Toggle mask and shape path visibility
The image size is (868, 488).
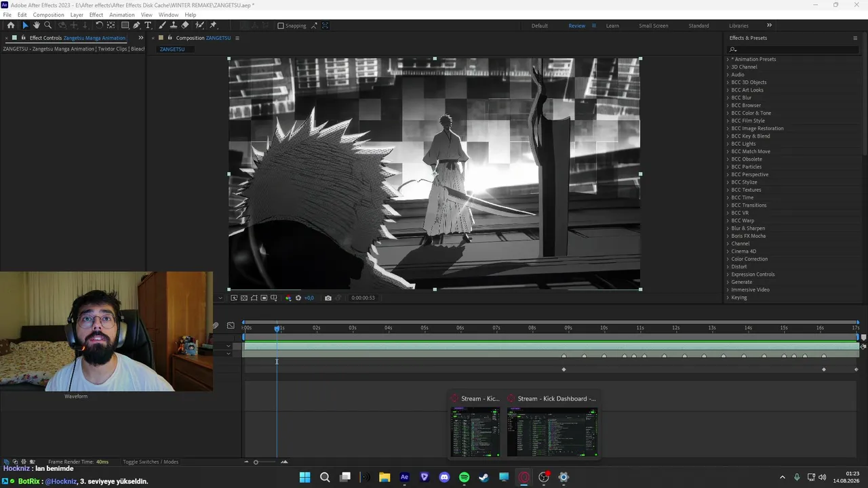pyautogui.click(x=254, y=298)
